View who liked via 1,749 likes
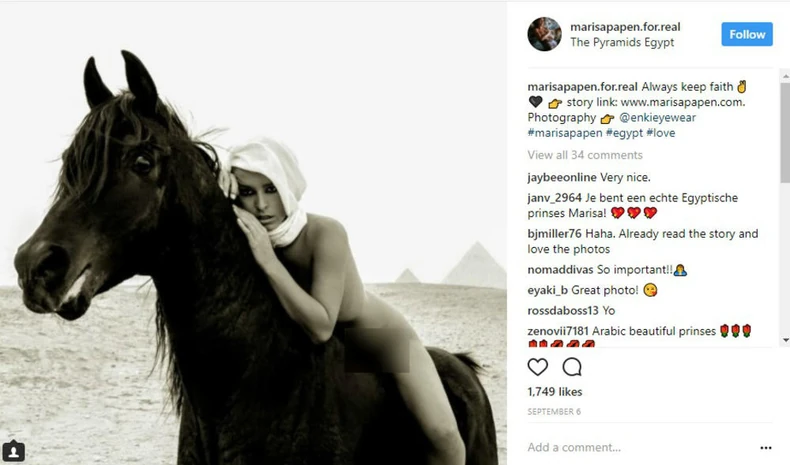Viewport: 790px width, 465px height. [x=555, y=392]
